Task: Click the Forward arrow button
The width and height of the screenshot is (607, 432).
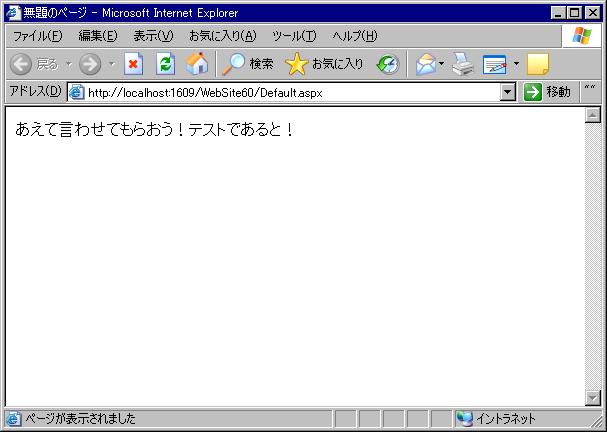Action: [x=90, y=64]
